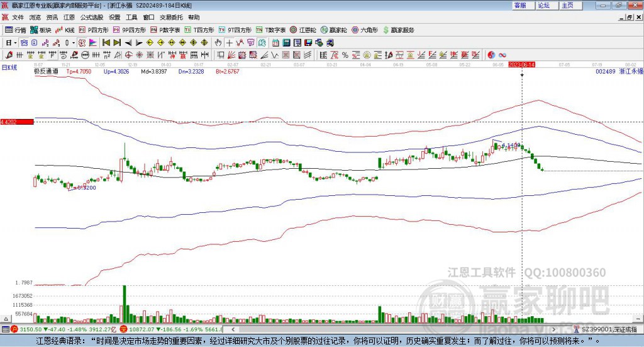Open the 9T四方形 tool
This screenshot has width=644, height=347.
point(235,30)
